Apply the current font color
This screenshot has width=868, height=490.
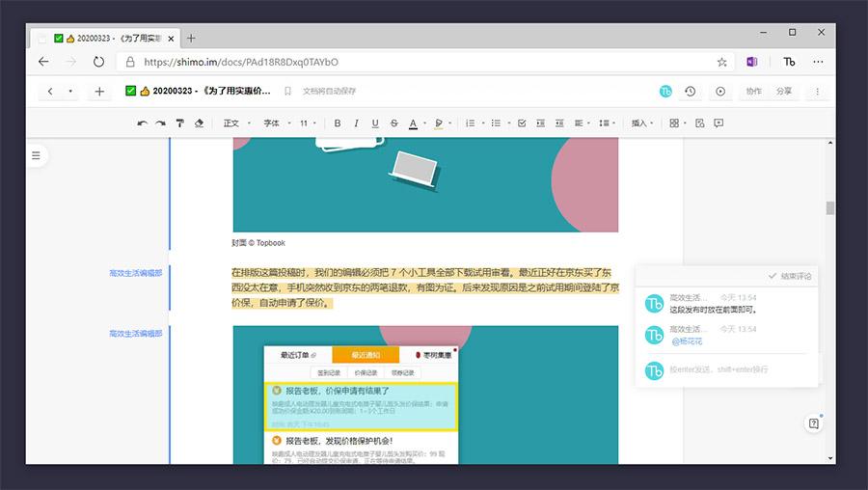413,123
